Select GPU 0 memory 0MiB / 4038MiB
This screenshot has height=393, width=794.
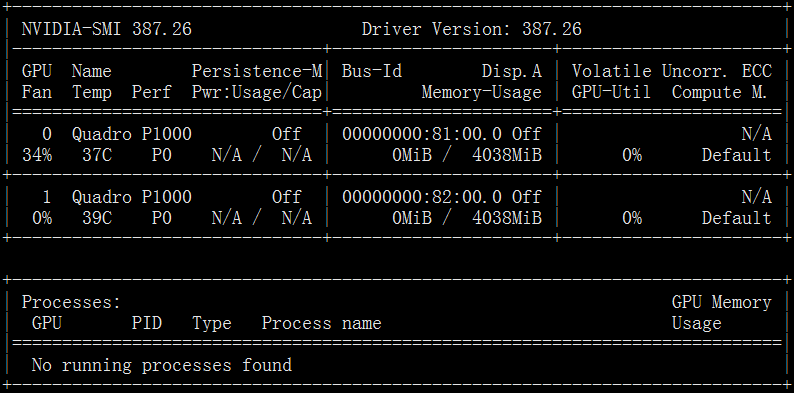467,155
